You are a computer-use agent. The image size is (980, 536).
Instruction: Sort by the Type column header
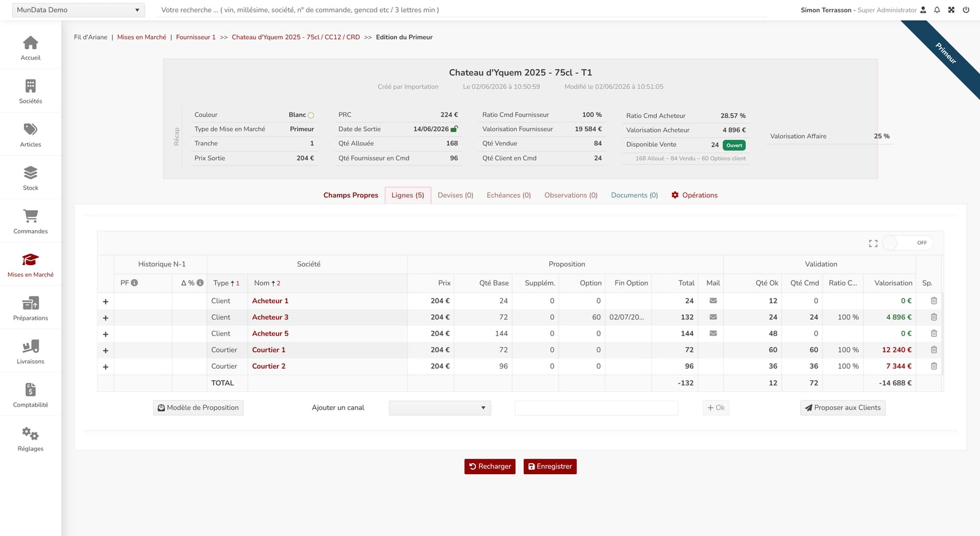pos(226,283)
